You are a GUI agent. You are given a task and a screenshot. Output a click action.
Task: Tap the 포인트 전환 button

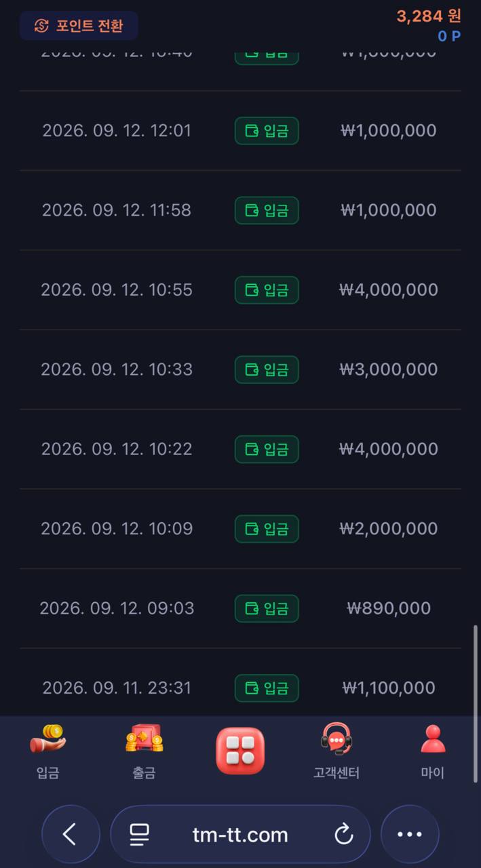[79, 26]
